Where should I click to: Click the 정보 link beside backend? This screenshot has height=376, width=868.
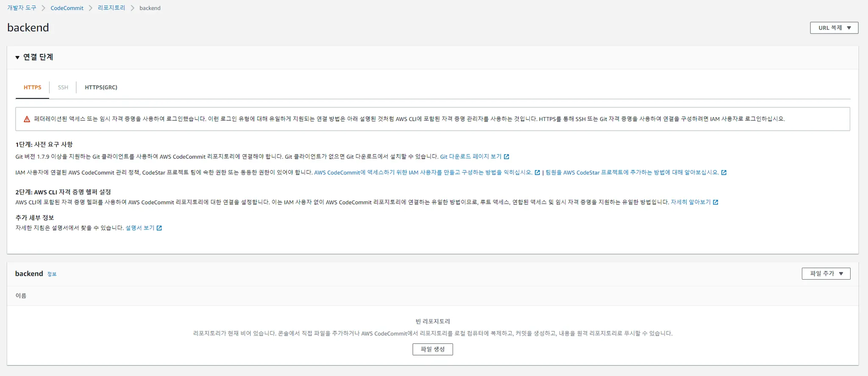pyautogui.click(x=52, y=274)
